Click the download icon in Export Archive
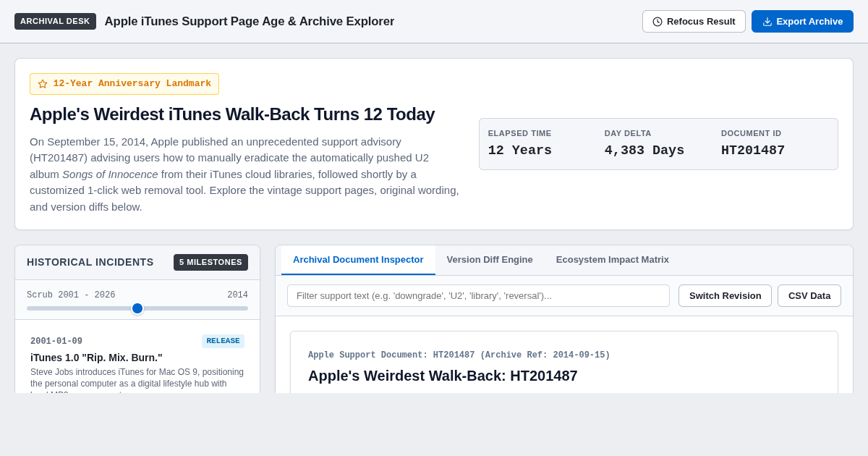Viewport: 868px width, 456px height. click(x=767, y=22)
